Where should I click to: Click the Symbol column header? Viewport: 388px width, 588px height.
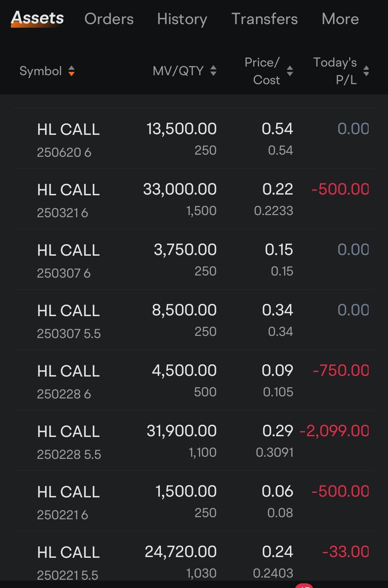pos(41,71)
